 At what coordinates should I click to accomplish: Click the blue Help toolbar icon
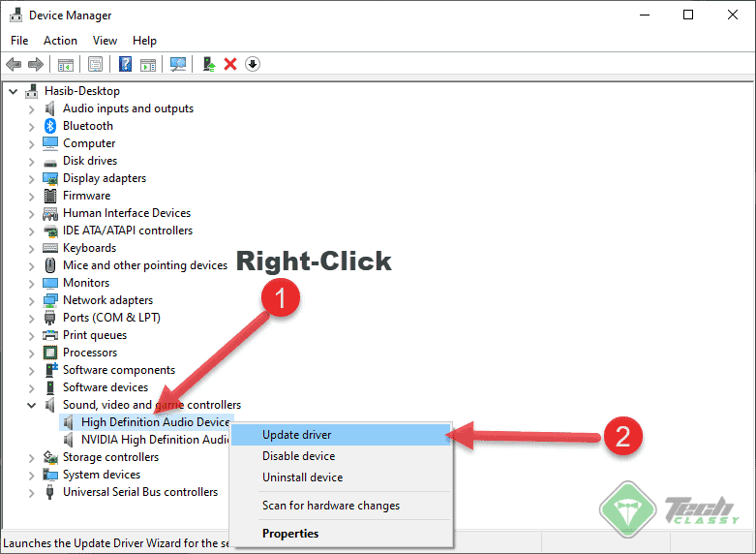(125, 64)
